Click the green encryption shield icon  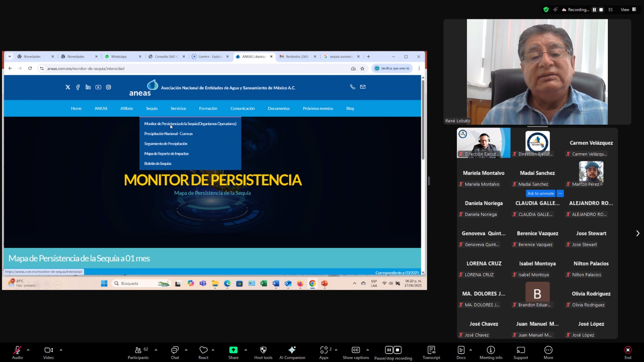click(x=546, y=10)
